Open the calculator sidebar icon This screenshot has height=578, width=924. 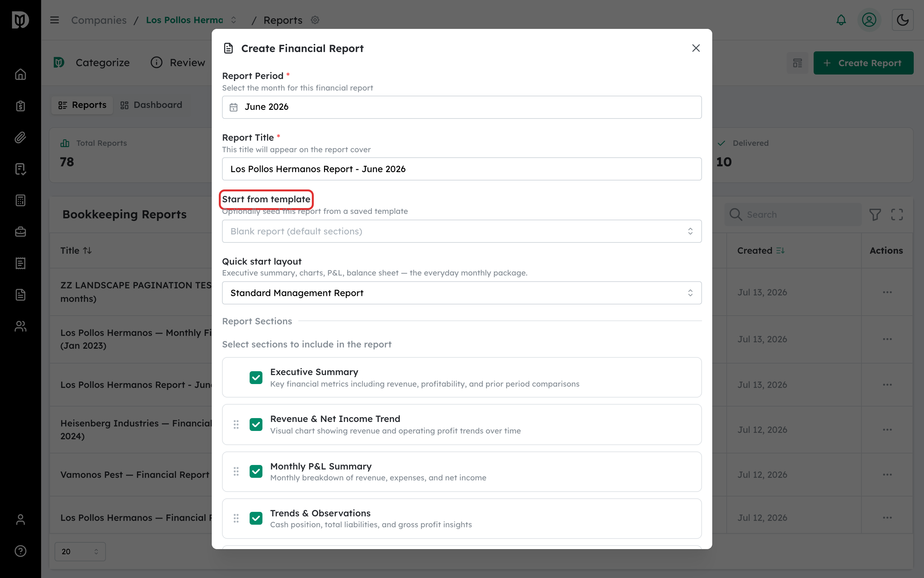click(20, 200)
